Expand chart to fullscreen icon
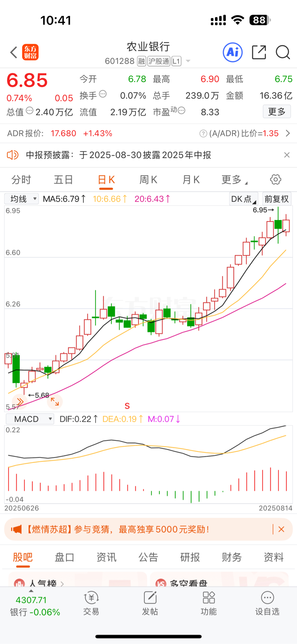297x644 pixels. coord(55,402)
